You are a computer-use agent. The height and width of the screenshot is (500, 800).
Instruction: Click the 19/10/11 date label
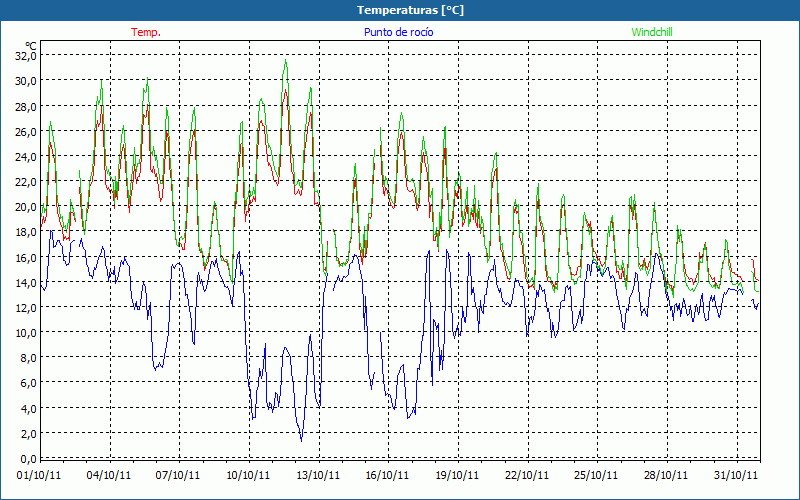pos(457,475)
